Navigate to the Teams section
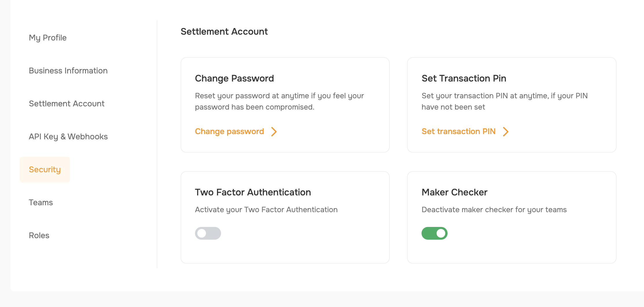644x307 pixels. pyautogui.click(x=41, y=202)
